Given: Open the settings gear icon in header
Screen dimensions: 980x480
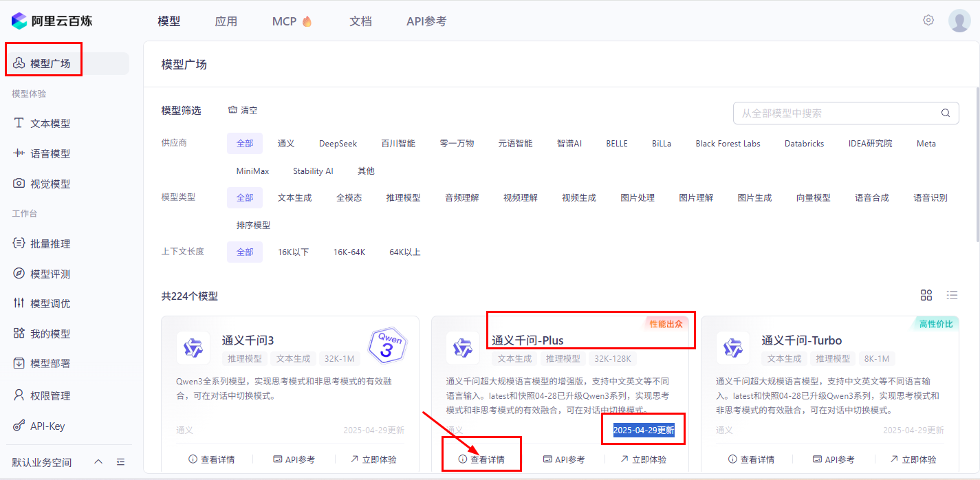Looking at the screenshot, I should [x=928, y=20].
